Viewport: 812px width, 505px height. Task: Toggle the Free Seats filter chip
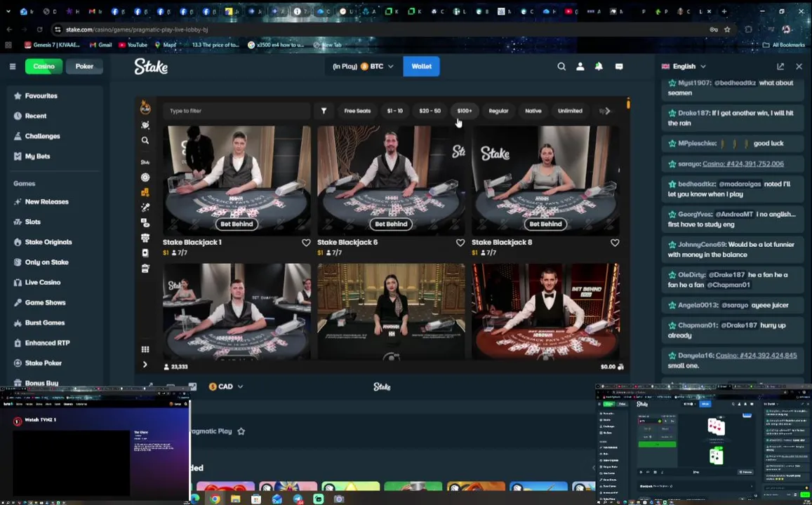357,111
